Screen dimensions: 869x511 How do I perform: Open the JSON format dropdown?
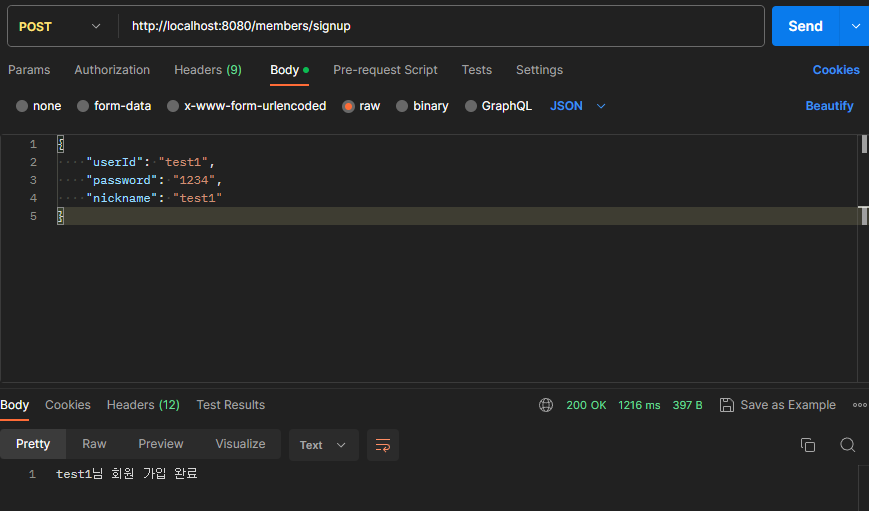[577, 106]
